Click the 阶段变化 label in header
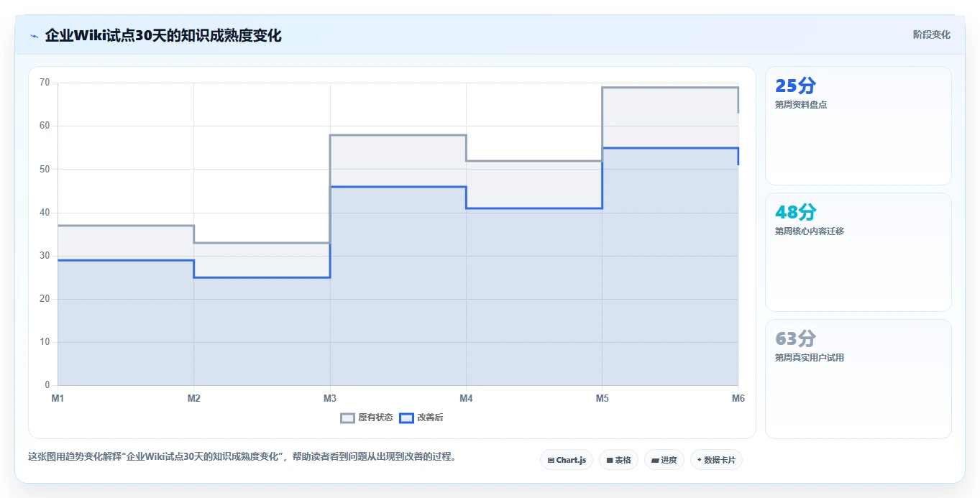 pyautogui.click(x=931, y=34)
